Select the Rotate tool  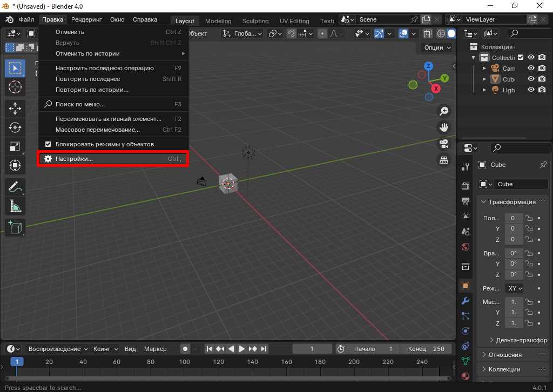coord(15,127)
